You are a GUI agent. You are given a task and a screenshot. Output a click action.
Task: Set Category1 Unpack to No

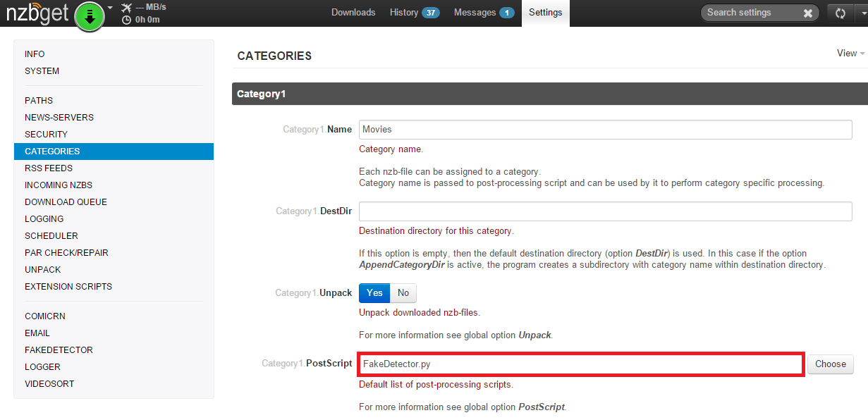click(x=403, y=293)
